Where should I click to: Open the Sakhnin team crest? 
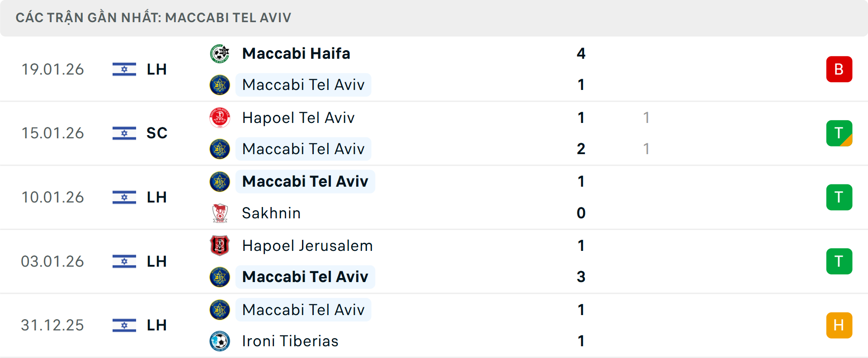(x=220, y=213)
